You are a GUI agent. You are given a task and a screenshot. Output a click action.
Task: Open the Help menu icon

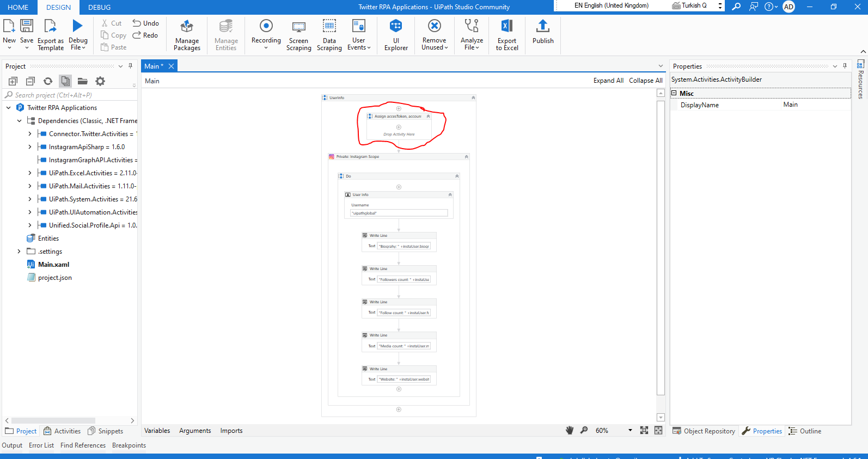771,7
